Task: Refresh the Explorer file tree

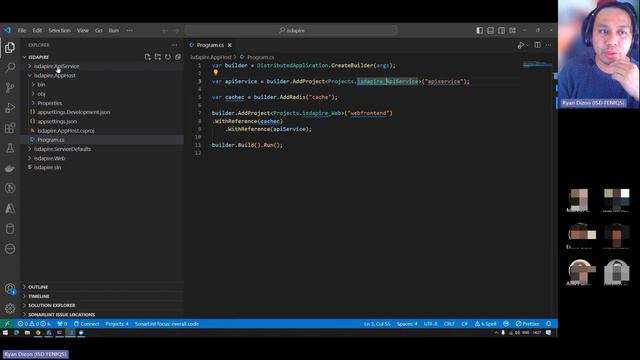Action: click(168, 57)
